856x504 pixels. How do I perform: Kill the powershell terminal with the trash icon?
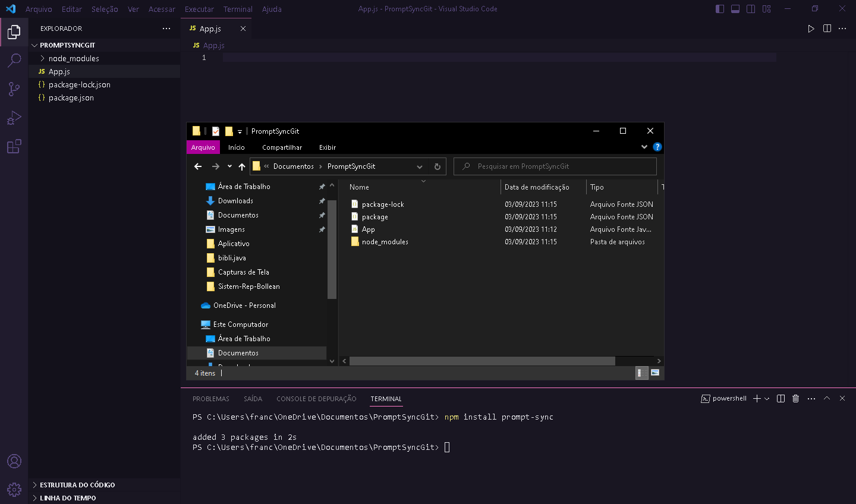tap(795, 398)
